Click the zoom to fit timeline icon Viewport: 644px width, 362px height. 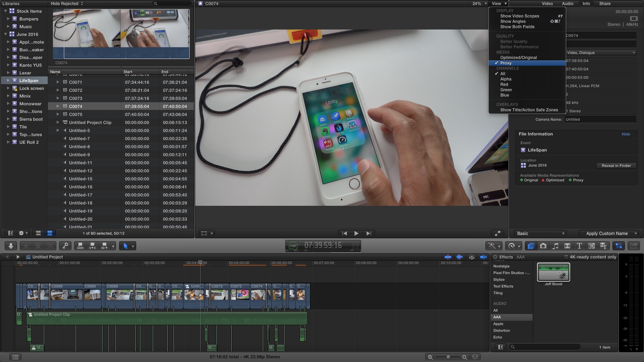pyautogui.click(x=477, y=356)
